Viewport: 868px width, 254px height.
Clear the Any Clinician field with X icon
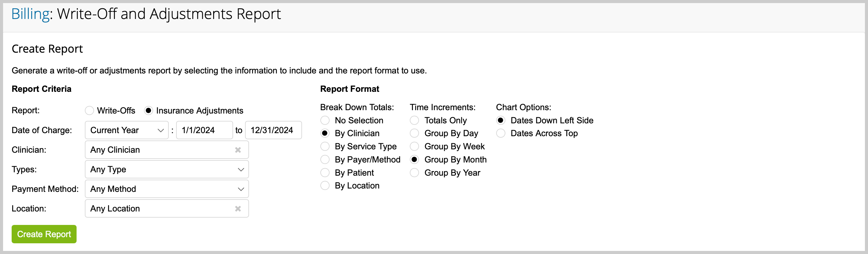pyautogui.click(x=238, y=150)
